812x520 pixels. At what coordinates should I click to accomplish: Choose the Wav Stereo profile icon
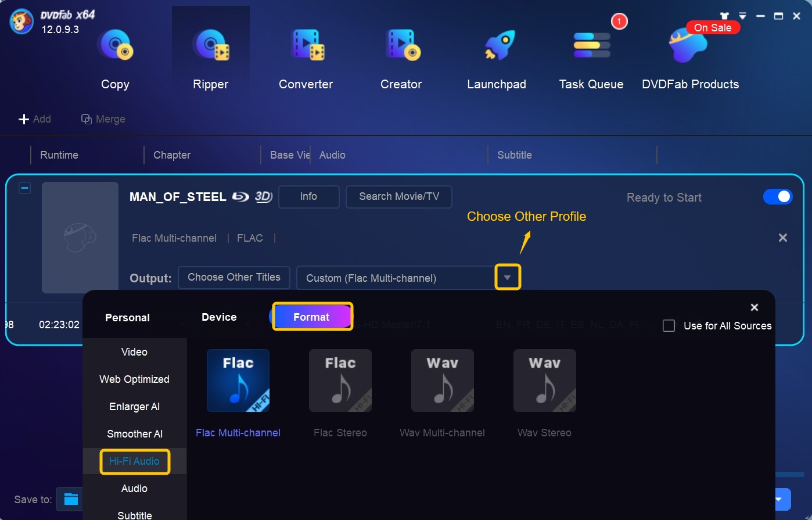pos(545,381)
